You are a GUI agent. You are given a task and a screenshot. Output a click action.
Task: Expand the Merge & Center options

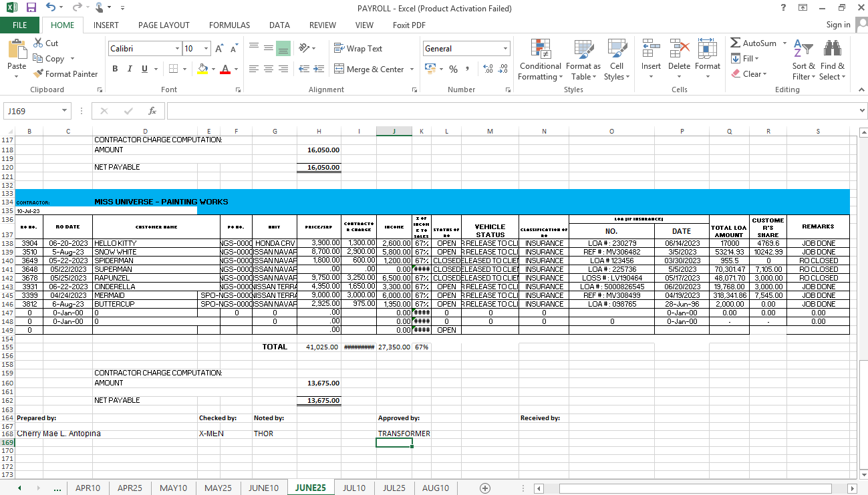[412, 69]
